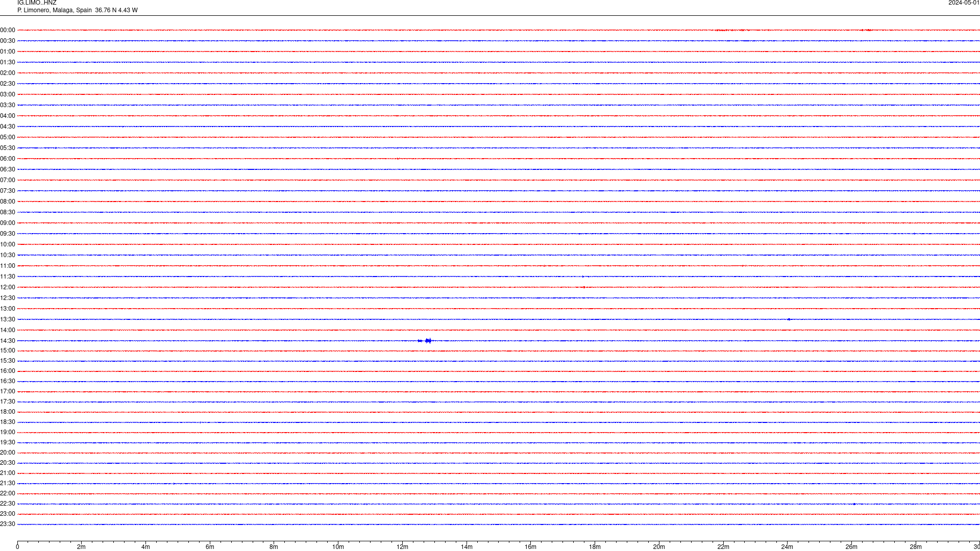Viewport: 980px width, 551px height.
Task: Click the station code IG.LIMO..HNZ
Action: coord(37,3)
